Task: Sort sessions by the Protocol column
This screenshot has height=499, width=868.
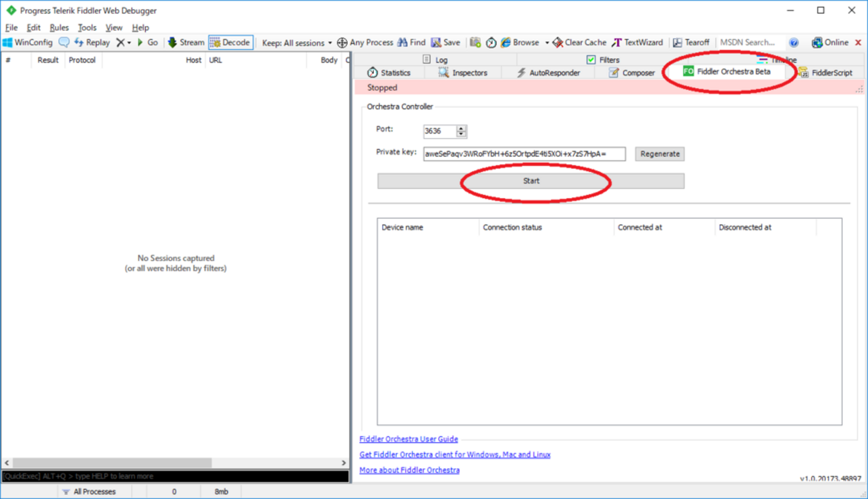Action: tap(83, 60)
